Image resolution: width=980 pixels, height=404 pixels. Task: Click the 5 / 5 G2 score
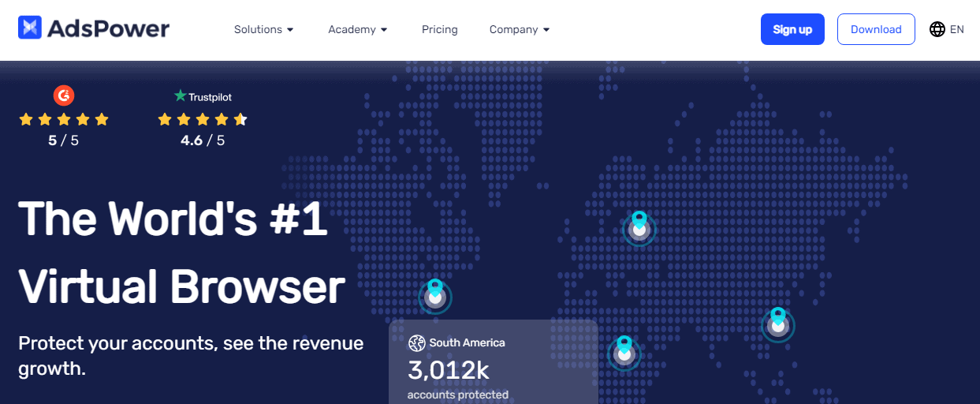[64, 140]
